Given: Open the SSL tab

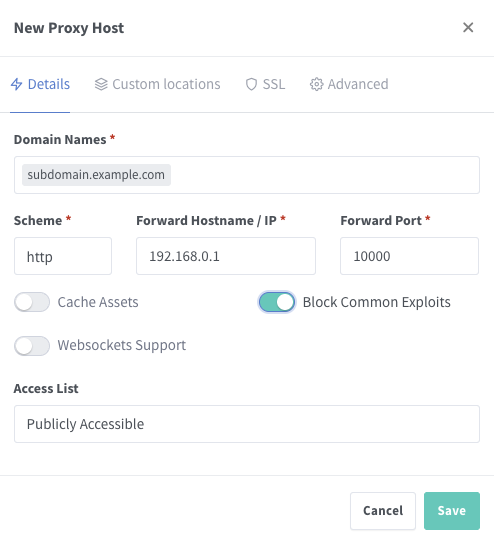Looking at the screenshot, I should click(x=266, y=84).
